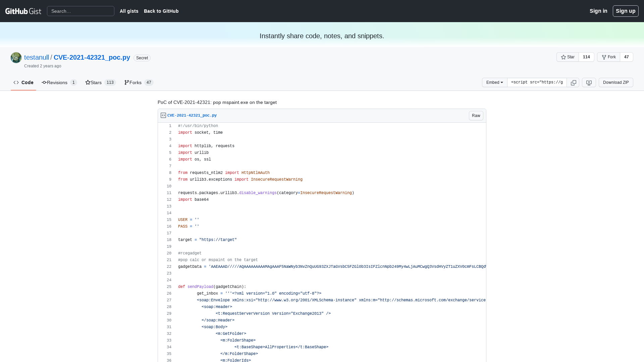The image size is (644, 362).
Task: Click the RequestServerVersion Exchange2013 line
Action: (273, 314)
